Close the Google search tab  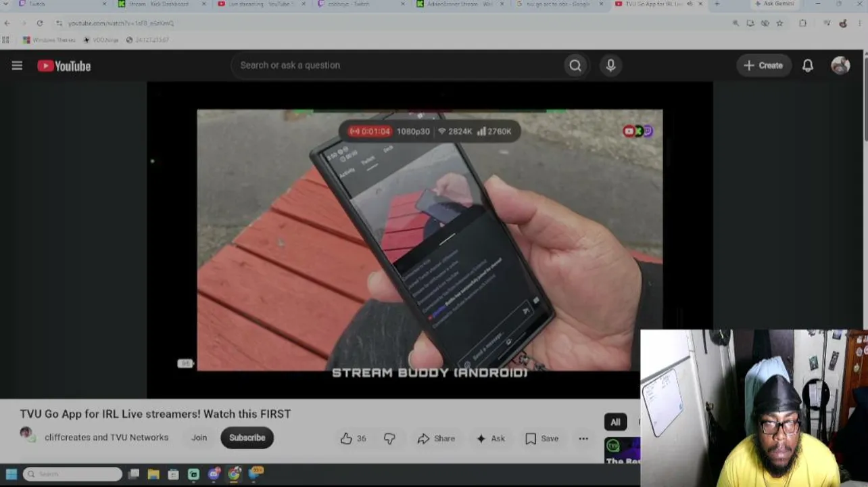[601, 4]
